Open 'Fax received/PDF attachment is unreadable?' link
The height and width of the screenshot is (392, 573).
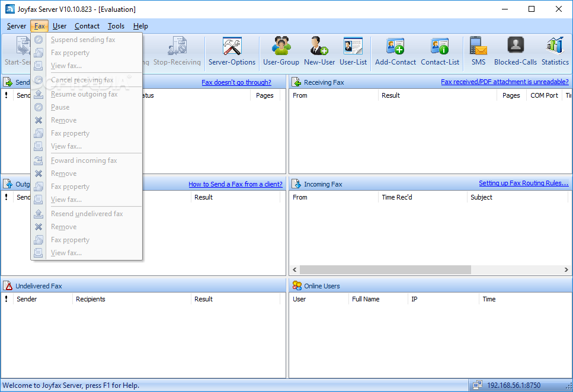[x=505, y=82]
